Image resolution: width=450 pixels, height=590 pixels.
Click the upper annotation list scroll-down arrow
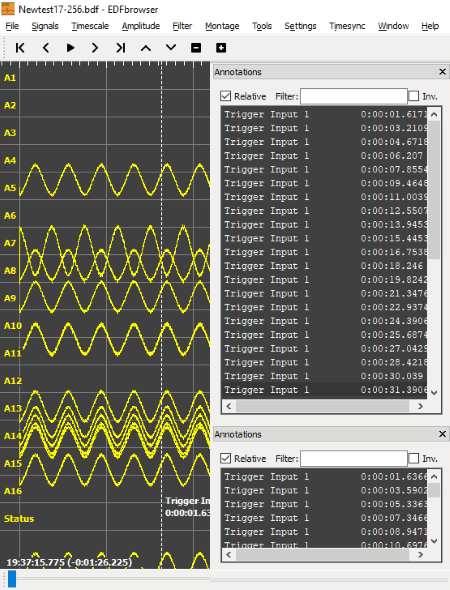pyautogui.click(x=434, y=392)
